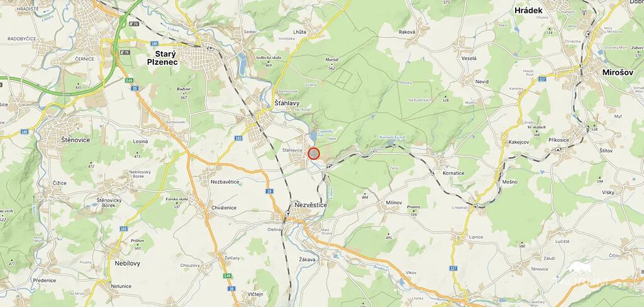Click the 183 road shield near Šťáhlavy
The image size is (644, 307).
[x=238, y=138]
